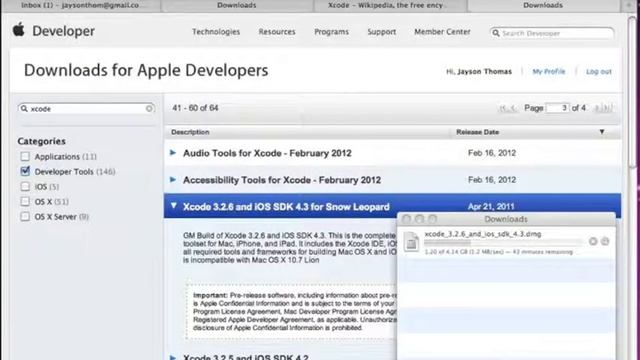Select the rightmost Downloads tab
Screen dimensions: 640x360
543,5
